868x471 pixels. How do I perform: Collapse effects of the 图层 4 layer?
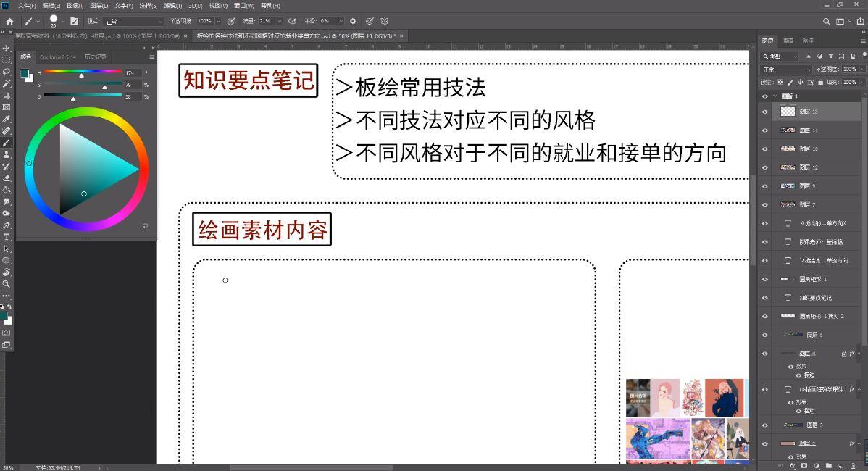[x=859, y=353]
